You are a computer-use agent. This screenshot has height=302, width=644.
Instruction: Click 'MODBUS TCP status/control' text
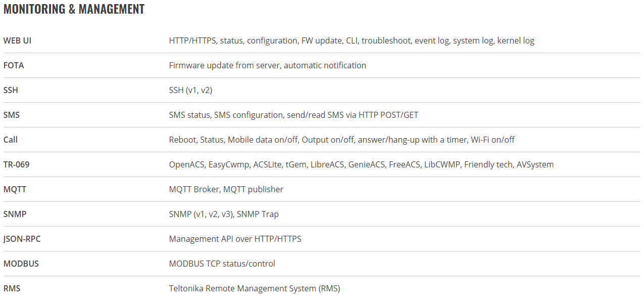[x=222, y=264]
